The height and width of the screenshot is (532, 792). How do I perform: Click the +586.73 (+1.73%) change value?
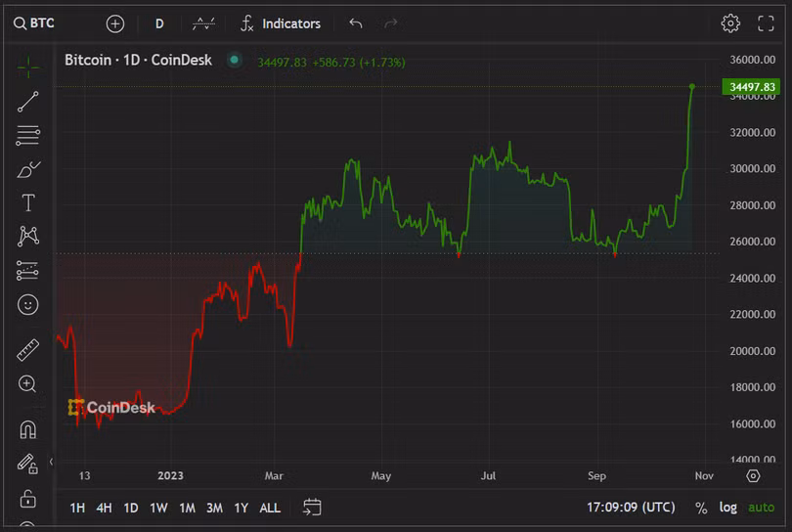359,63
